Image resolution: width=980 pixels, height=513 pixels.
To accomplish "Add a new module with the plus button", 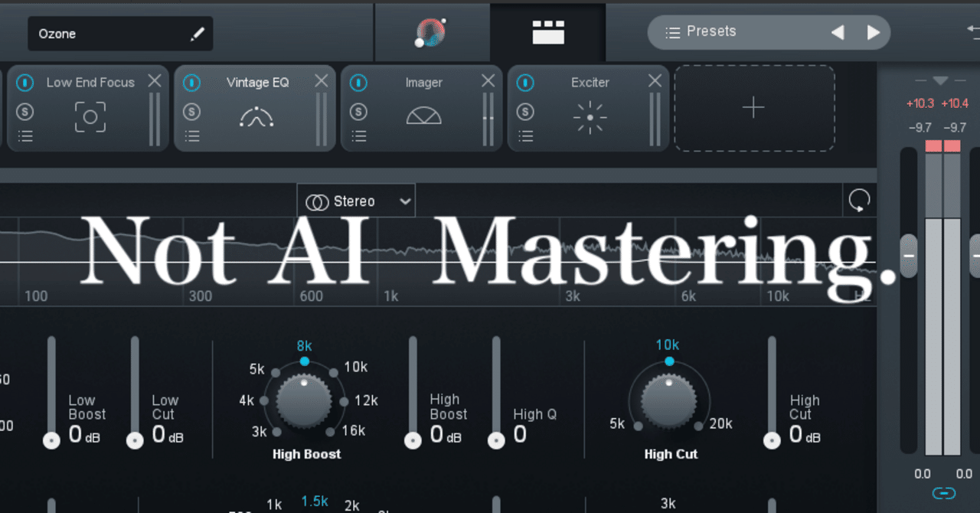I will point(753,108).
